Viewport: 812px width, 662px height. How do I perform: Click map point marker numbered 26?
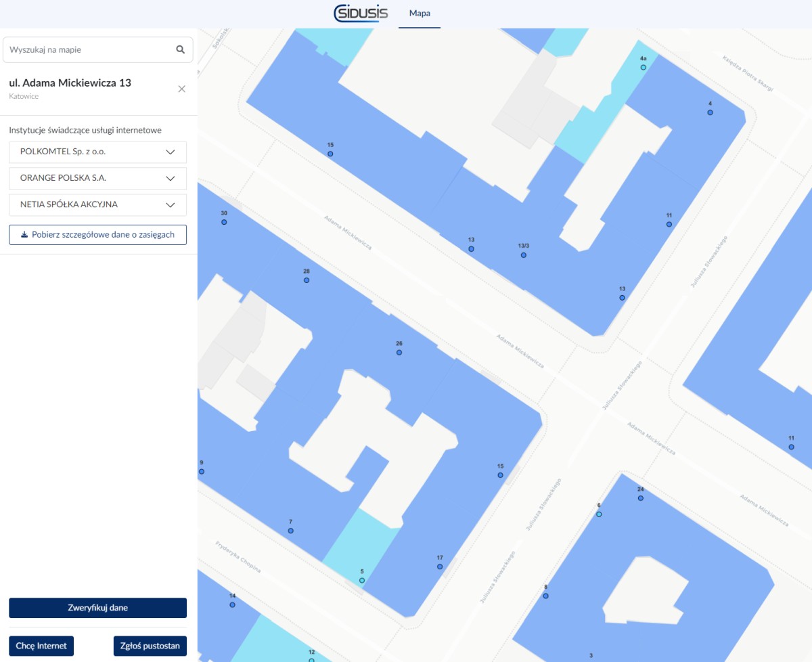(x=399, y=353)
